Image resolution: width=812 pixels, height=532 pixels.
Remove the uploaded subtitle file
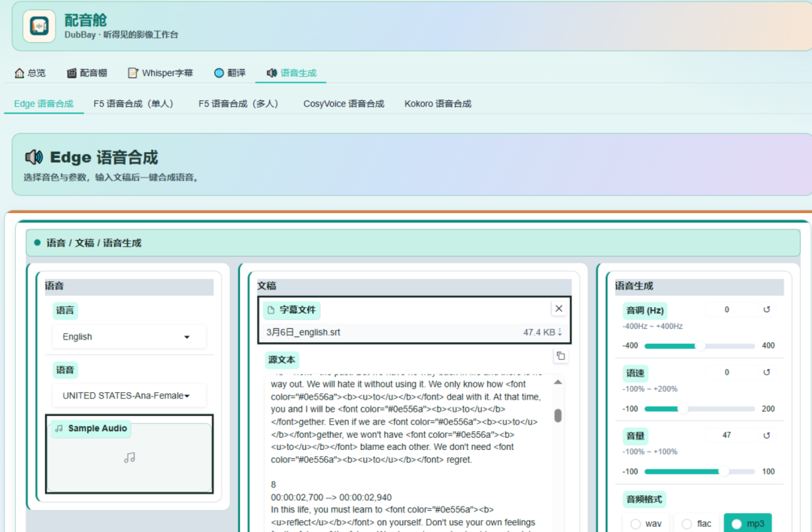click(x=559, y=309)
